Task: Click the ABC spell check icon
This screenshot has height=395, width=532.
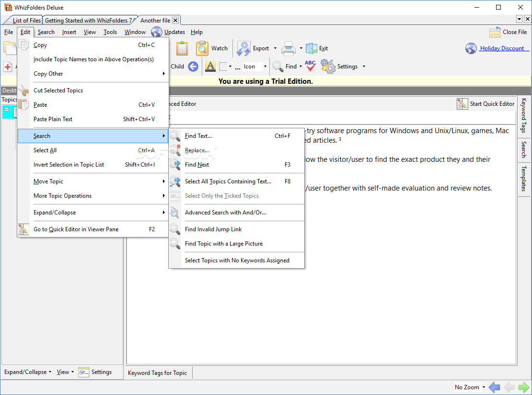Action: 310,66
